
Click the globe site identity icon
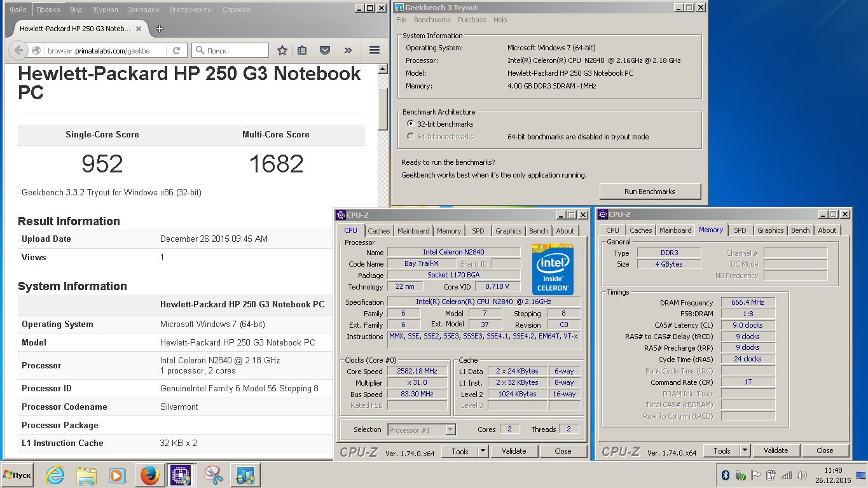pyautogui.click(x=36, y=50)
